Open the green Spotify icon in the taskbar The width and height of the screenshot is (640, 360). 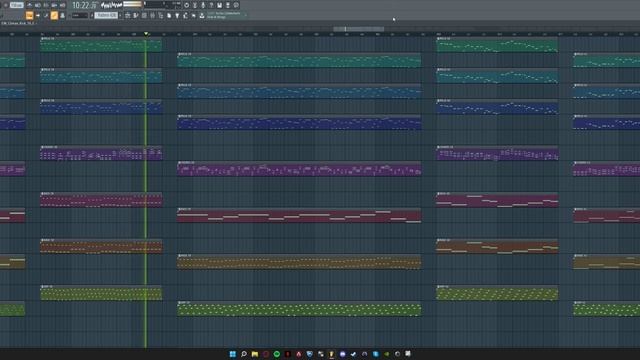tap(277, 354)
